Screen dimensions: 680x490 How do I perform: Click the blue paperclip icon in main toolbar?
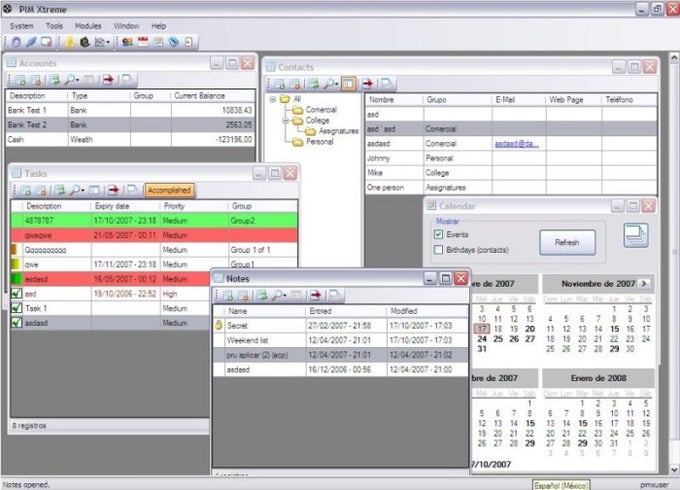coord(173,42)
